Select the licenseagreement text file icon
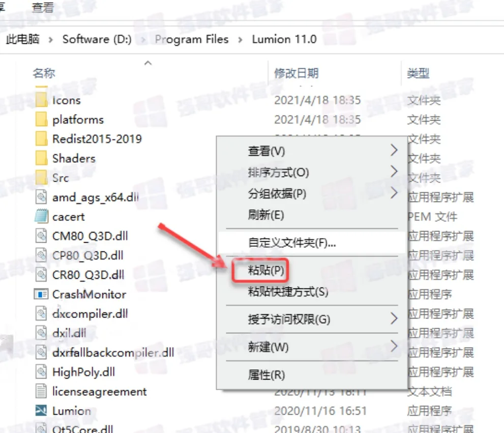 [x=41, y=391]
